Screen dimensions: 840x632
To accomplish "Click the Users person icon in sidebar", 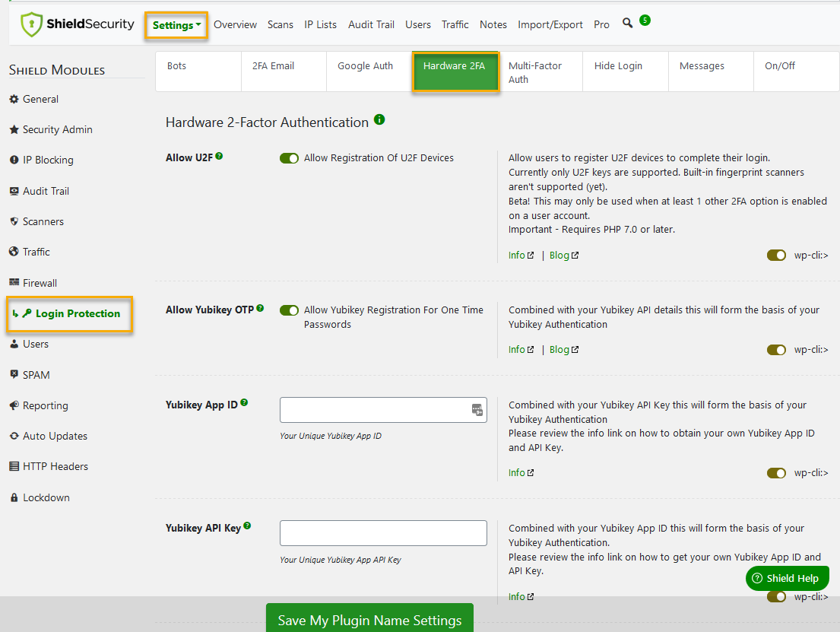I will tap(14, 345).
